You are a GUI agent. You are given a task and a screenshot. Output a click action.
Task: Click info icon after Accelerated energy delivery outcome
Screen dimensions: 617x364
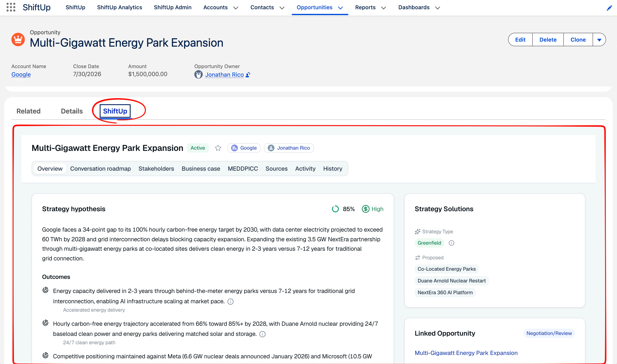coord(230,301)
